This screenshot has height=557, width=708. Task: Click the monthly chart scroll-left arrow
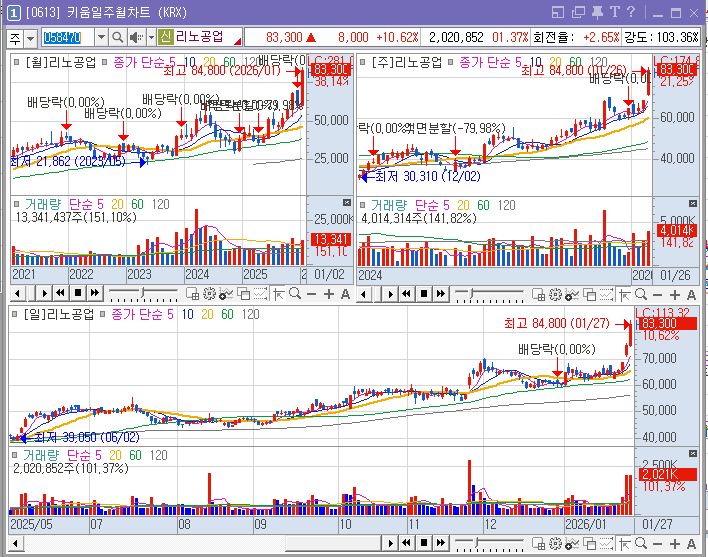tap(17, 294)
